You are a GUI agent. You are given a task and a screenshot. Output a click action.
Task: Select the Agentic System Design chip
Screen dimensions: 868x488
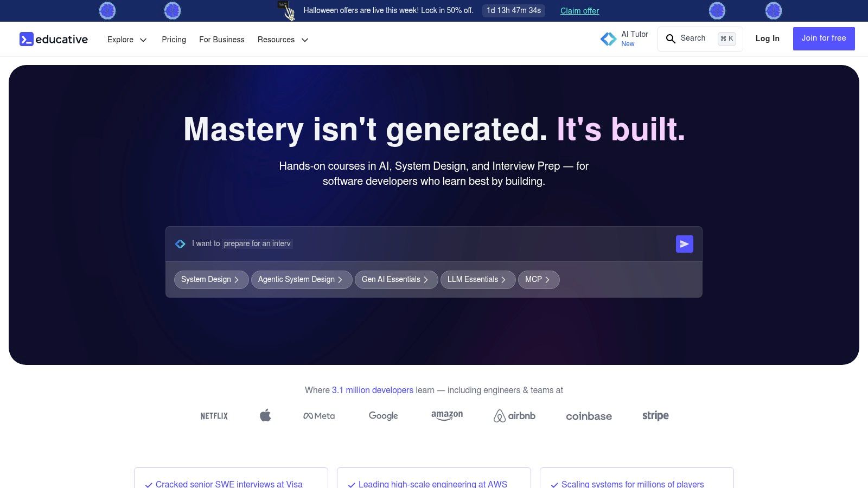coord(302,279)
